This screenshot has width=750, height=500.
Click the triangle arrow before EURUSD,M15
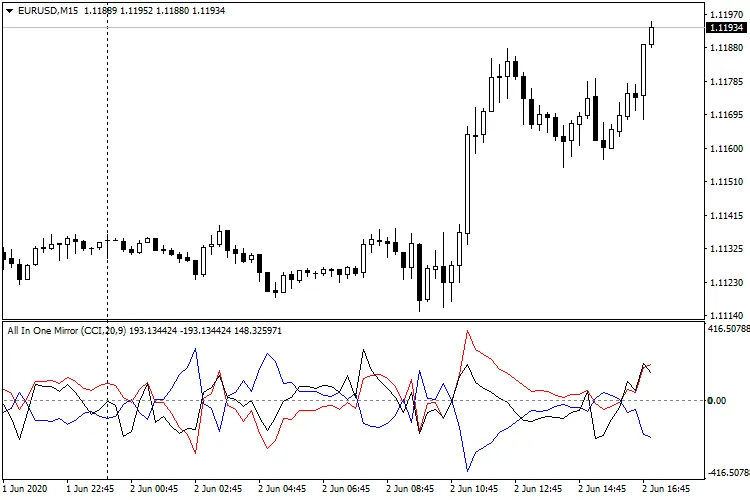point(9,10)
